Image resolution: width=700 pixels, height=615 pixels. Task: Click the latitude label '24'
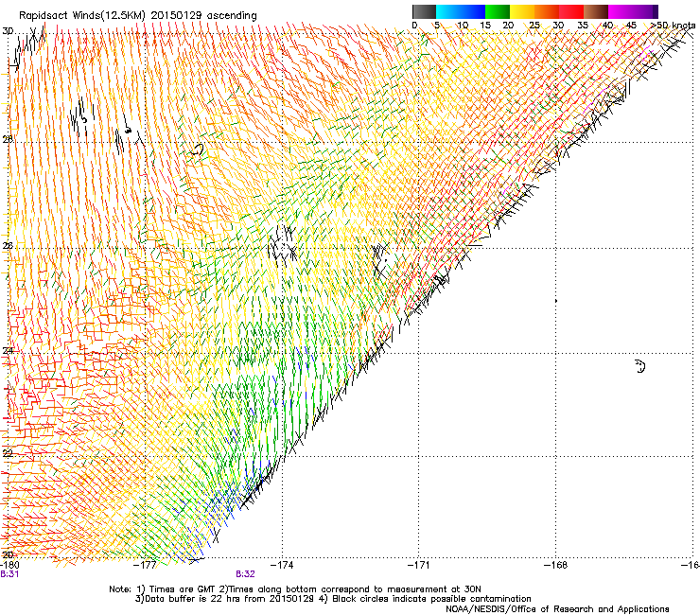pyautogui.click(x=8, y=351)
